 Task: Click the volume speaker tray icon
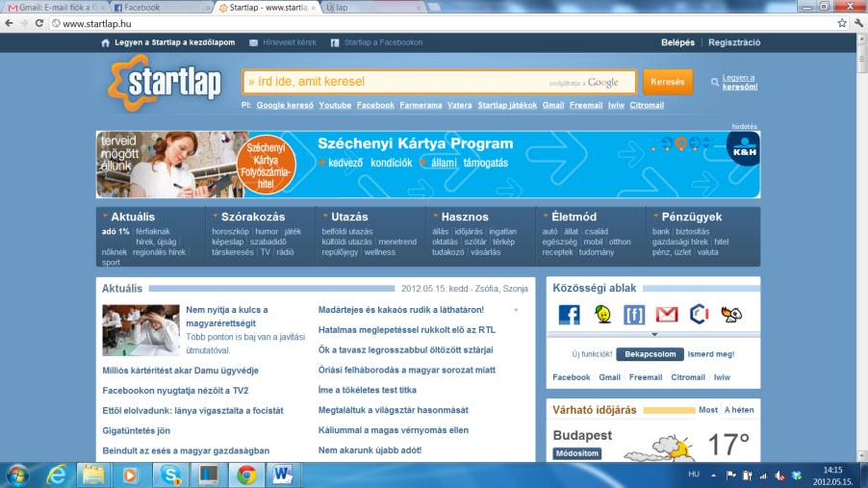click(779, 475)
